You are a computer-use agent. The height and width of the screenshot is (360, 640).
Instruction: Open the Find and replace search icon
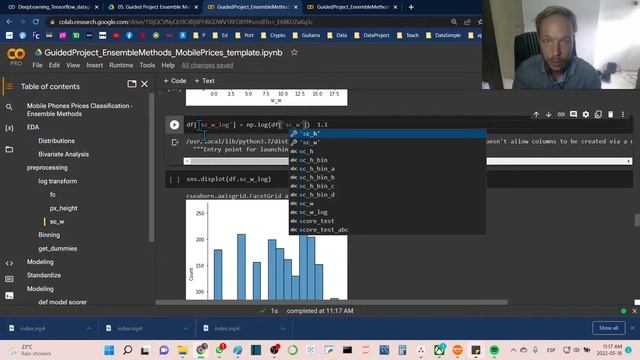[9, 107]
